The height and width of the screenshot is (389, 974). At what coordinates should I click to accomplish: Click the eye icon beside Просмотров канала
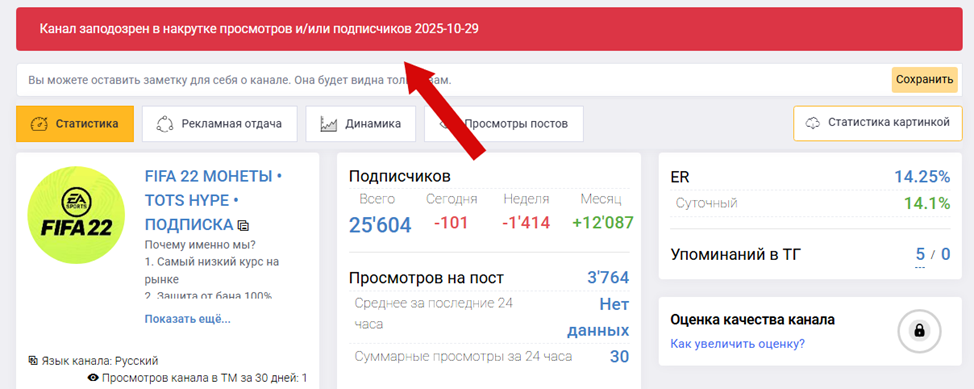point(94,378)
